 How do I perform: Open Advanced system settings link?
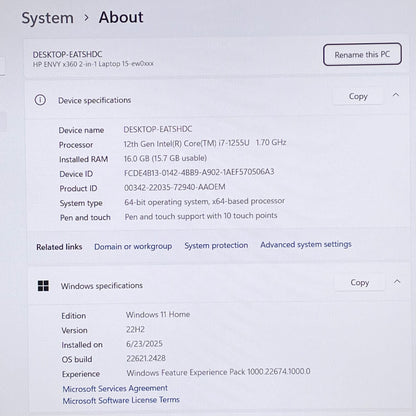tap(306, 244)
